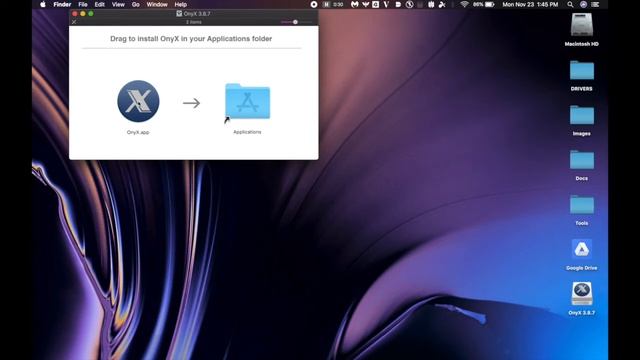Viewport: 640px width, 360px height.
Task: Open the Macintosh HD drive icon
Action: click(x=582, y=24)
